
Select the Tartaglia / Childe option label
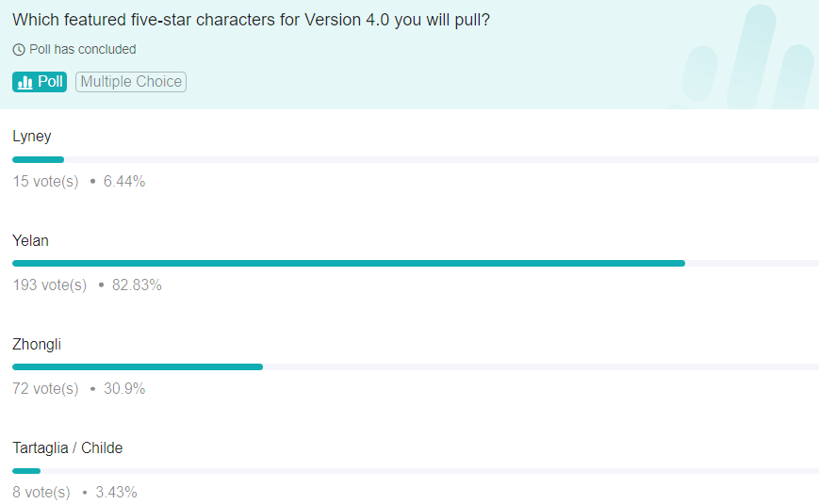[x=68, y=447]
